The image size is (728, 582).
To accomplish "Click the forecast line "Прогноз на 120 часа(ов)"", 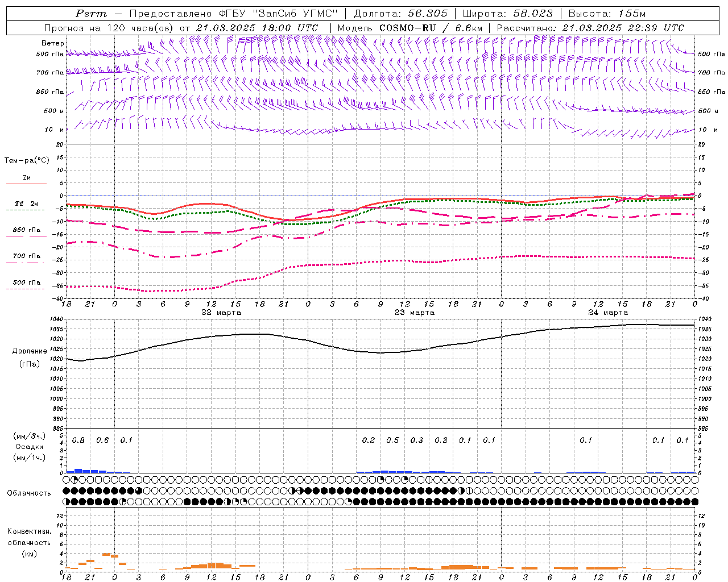I will point(110,28).
